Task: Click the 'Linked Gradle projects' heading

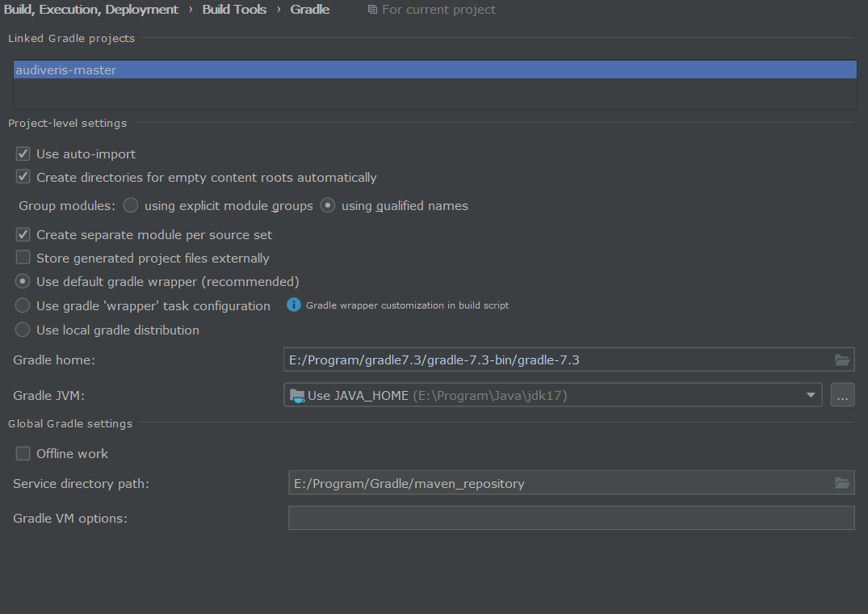Action: (71, 38)
